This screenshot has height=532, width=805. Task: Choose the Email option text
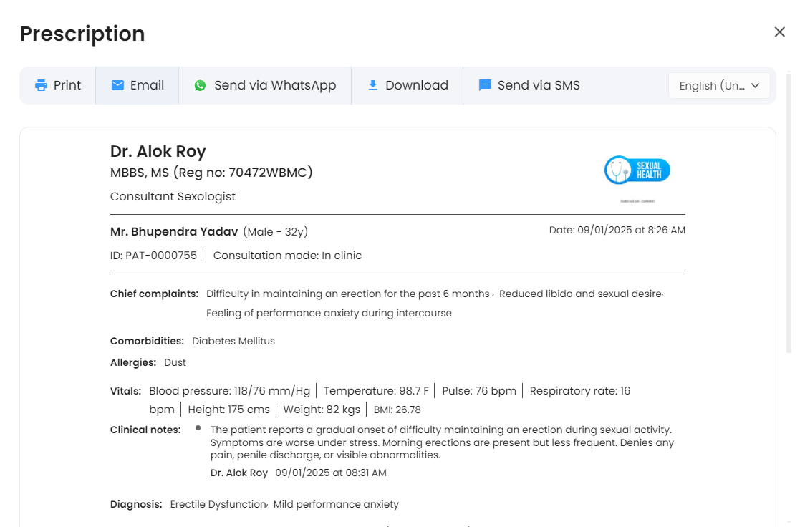tap(147, 86)
